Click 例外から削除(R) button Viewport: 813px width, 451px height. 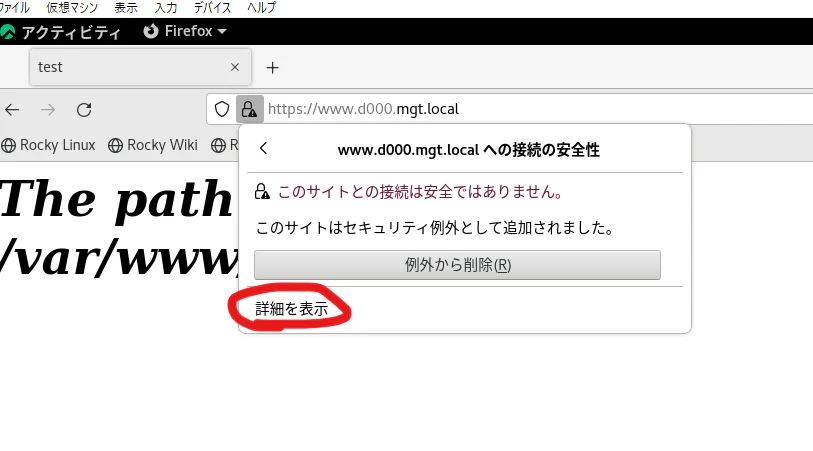457,265
